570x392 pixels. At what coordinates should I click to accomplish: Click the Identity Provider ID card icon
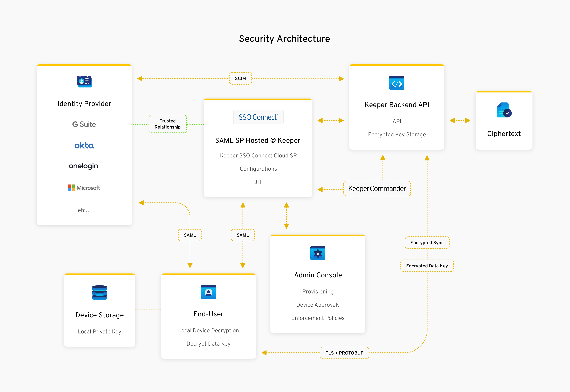click(x=84, y=82)
